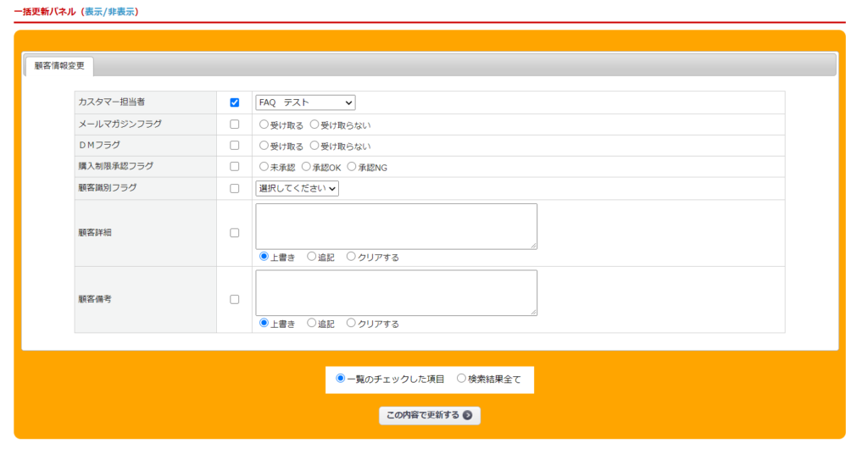
Task: Click the この内容で更新する button
Action: pyautogui.click(x=429, y=415)
